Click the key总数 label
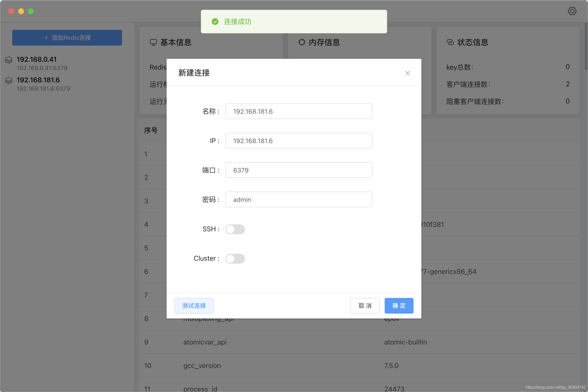Viewport: 588px width, 392px height. tap(460, 67)
